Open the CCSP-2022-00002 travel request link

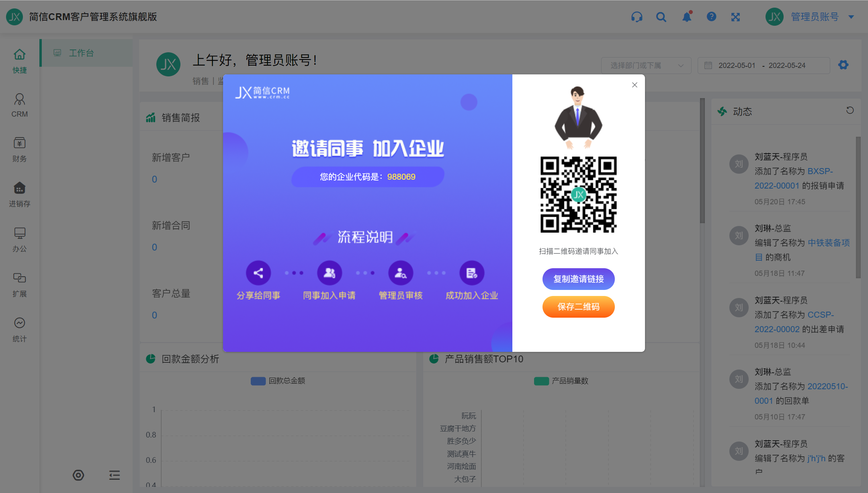coord(794,322)
